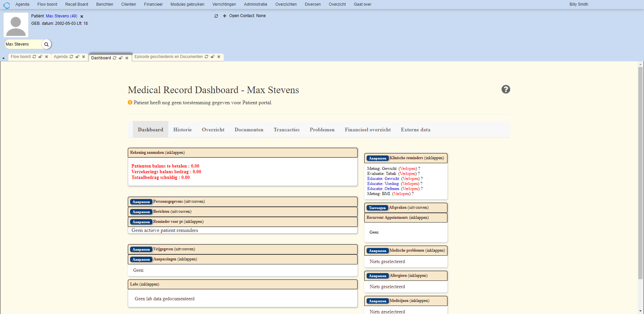Switch to the Documenten tab
The height and width of the screenshot is (314, 644).
(249, 130)
